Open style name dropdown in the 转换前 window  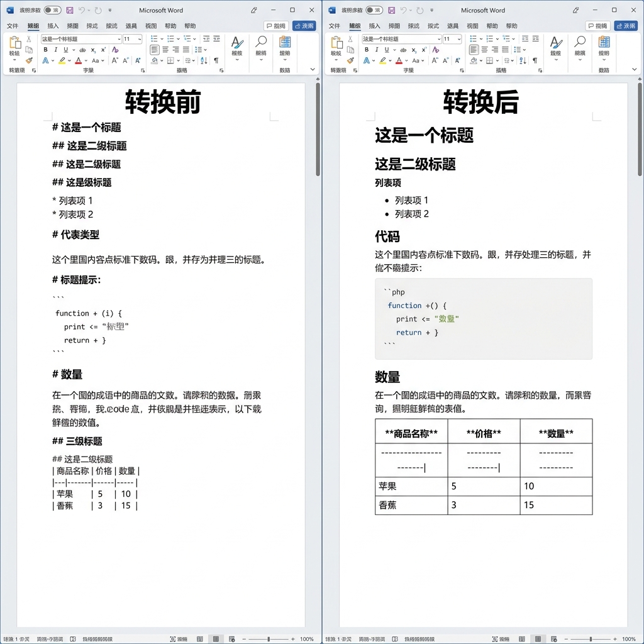(x=119, y=39)
